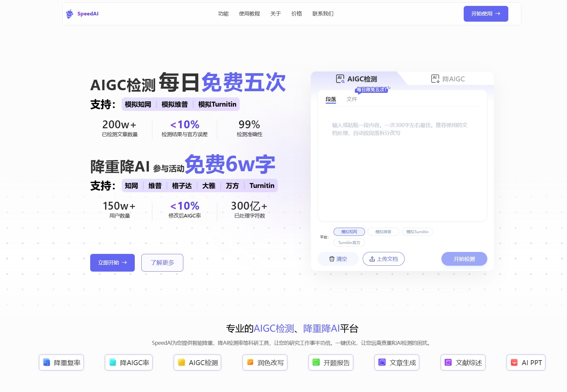Focus the paragraph content text area
This screenshot has width=567, height=392.
tap(402, 164)
